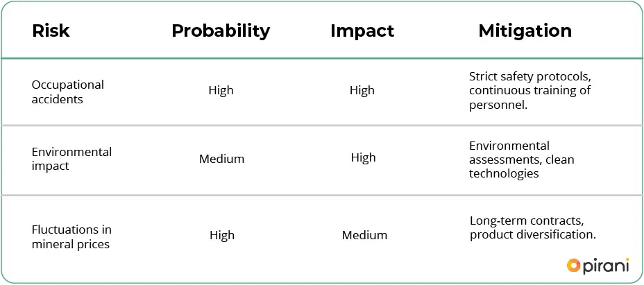
Task: Click the Impact column header
Action: coord(362,31)
